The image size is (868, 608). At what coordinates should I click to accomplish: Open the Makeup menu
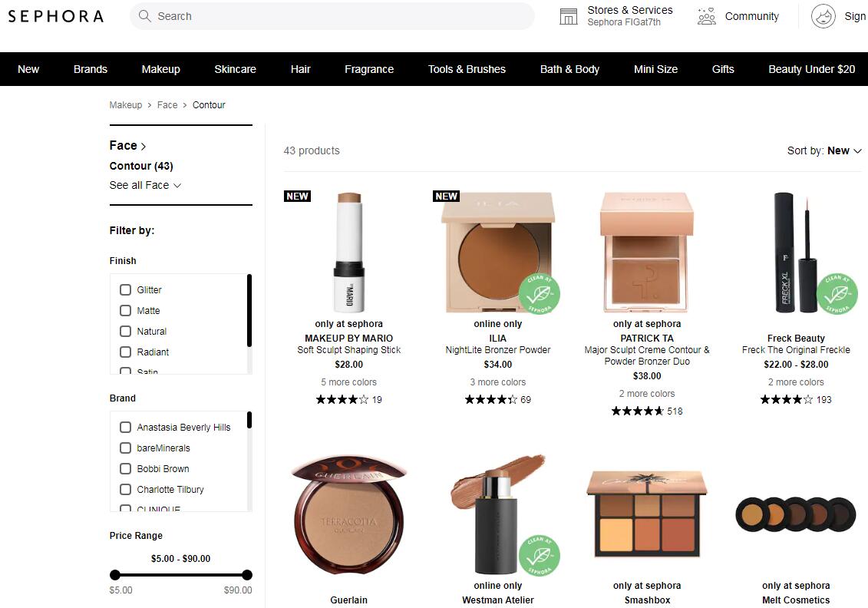pos(160,69)
